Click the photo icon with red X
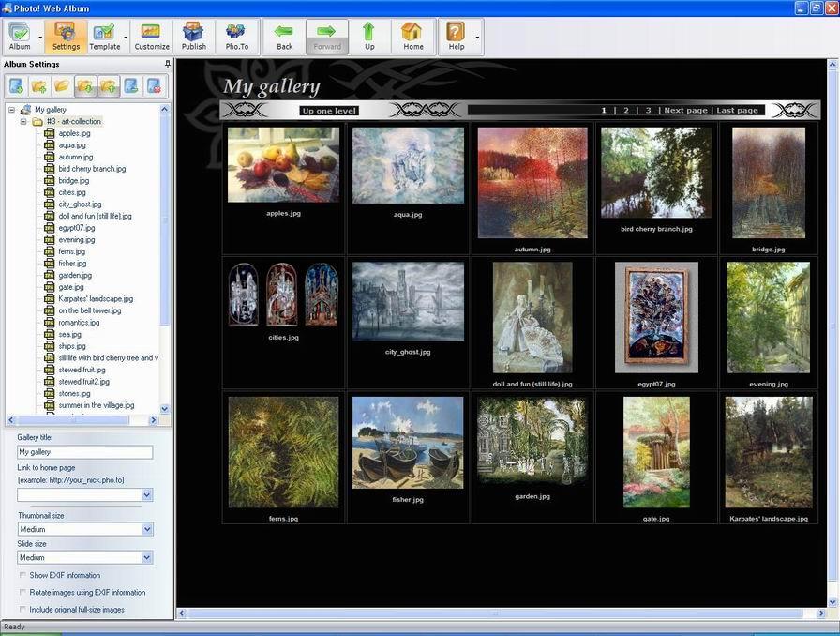Viewport: 840px width, 636px height. point(155,85)
